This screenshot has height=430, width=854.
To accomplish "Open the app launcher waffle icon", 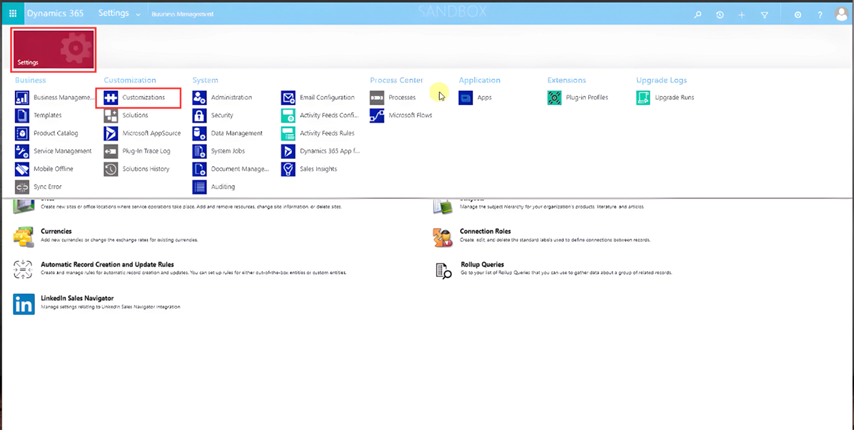I will [x=13, y=14].
